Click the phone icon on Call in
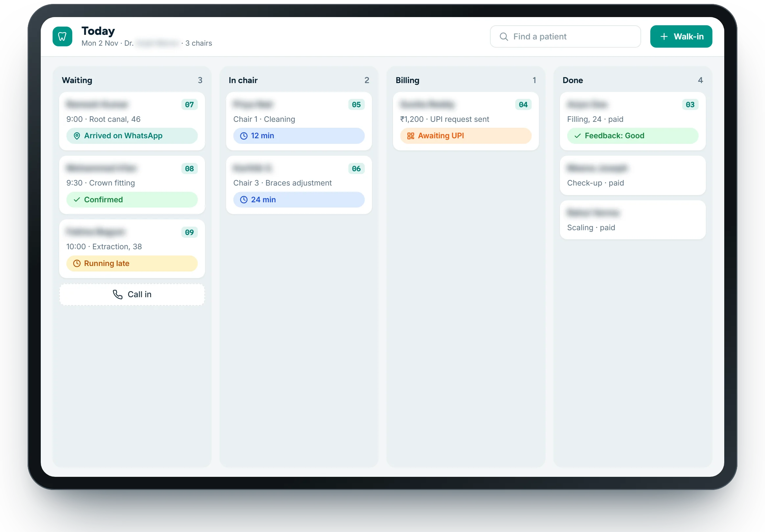Image resolution: width=765 pixels, height=532 pixels. (x=118, y=294)
